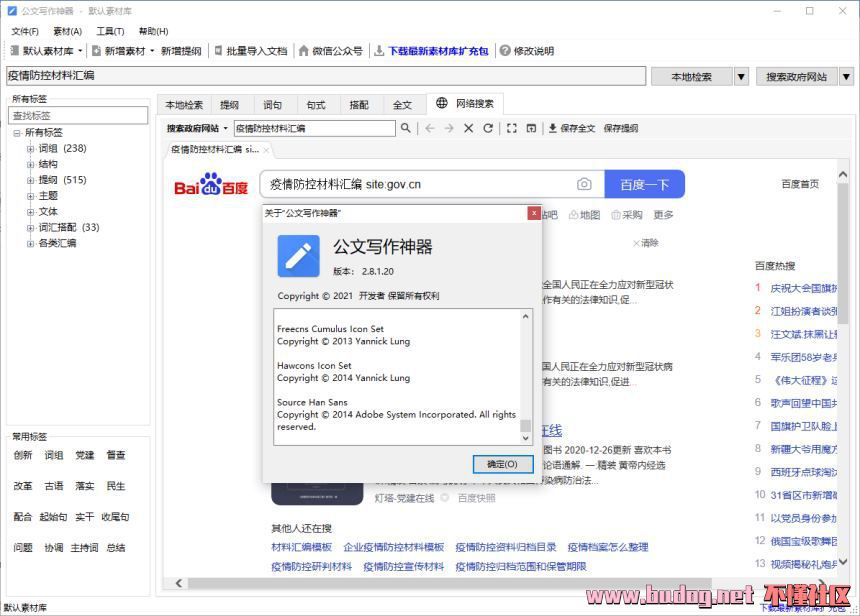Expand the 各类汇编 tree node
This screenshot has height=616, width=860.
pos(31,244)
